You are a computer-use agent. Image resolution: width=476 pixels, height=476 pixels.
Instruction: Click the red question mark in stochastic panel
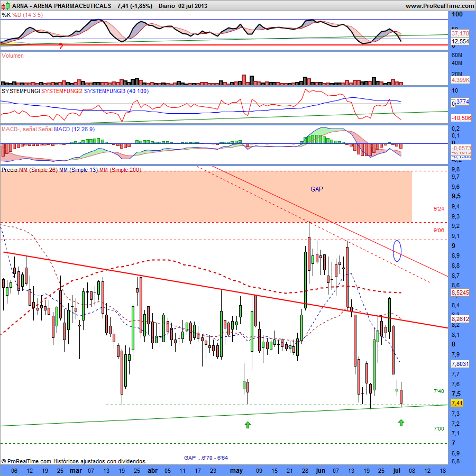click(x=61, y=47)
